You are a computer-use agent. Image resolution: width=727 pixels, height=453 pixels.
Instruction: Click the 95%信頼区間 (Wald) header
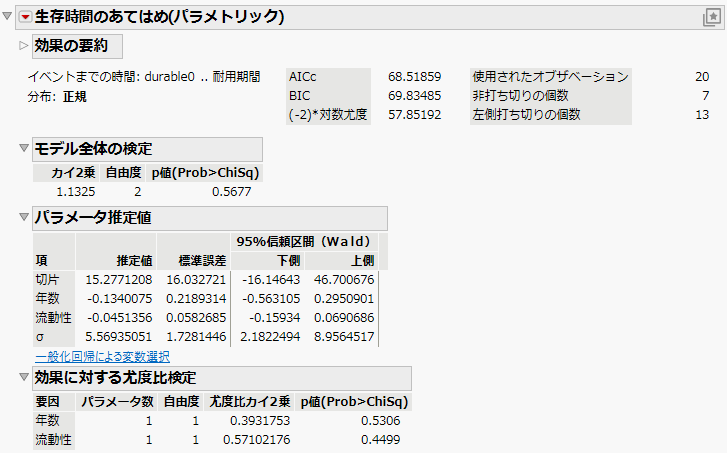coord(303,242)
